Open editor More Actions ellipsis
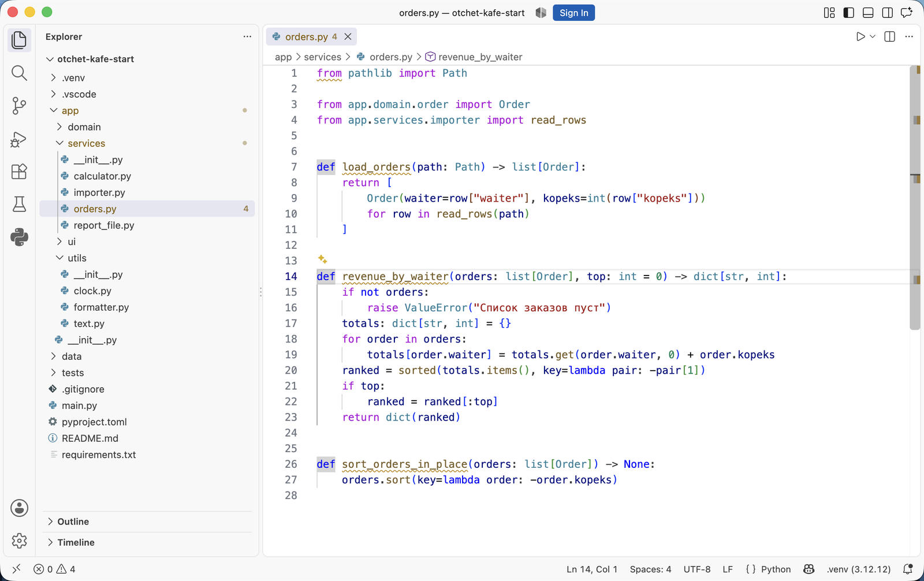924x581 pixels. (909, 36)
